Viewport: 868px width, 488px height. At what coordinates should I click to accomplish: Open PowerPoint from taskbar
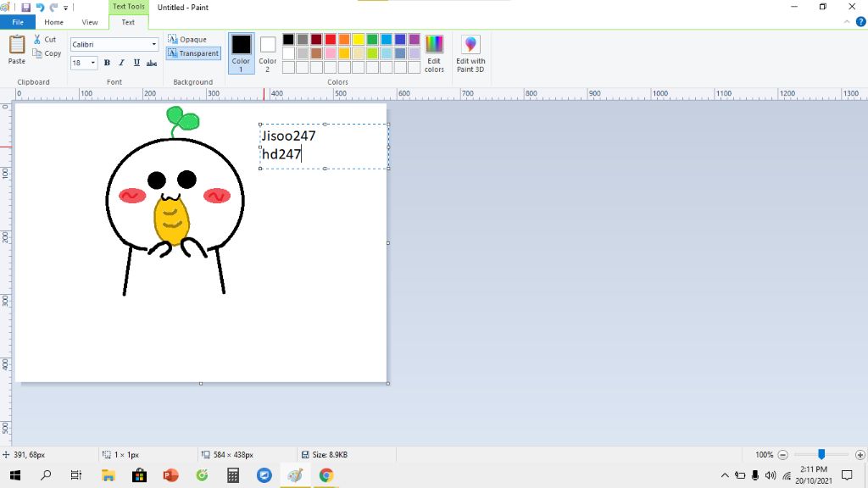coord(170,475)
